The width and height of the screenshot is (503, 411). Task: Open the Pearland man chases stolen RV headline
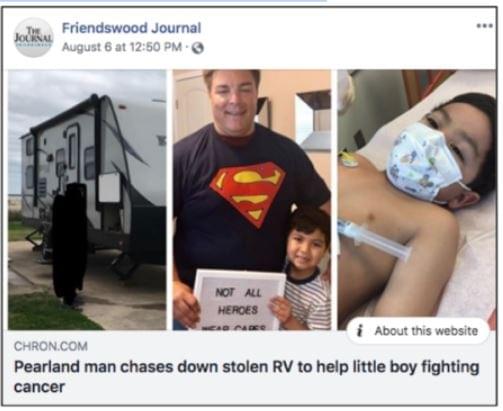(247, 377)
